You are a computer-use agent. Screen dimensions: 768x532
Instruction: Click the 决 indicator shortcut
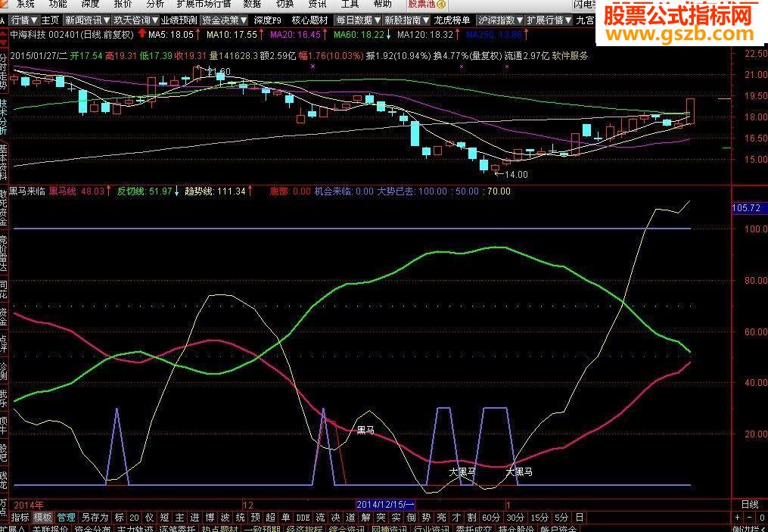(335, 518)
